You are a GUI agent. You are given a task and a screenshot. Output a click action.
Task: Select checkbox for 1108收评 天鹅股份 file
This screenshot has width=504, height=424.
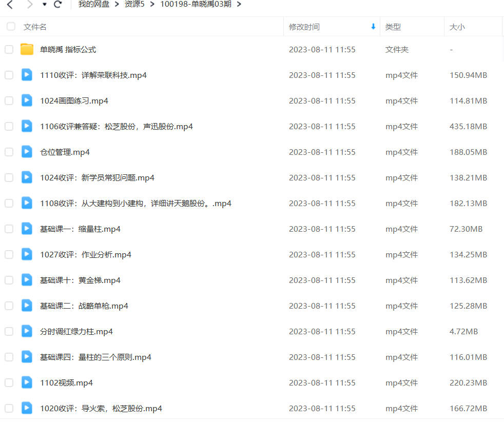pos(9,204)
